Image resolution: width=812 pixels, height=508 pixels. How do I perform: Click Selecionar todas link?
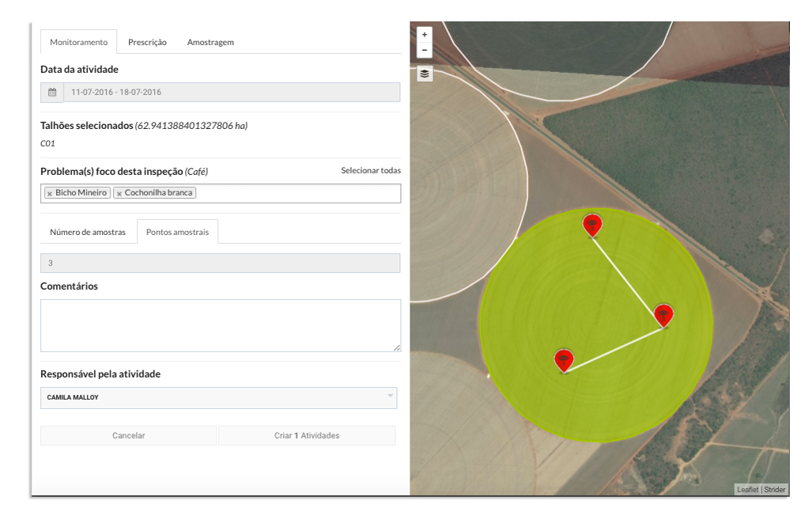(x=371, y=171)
